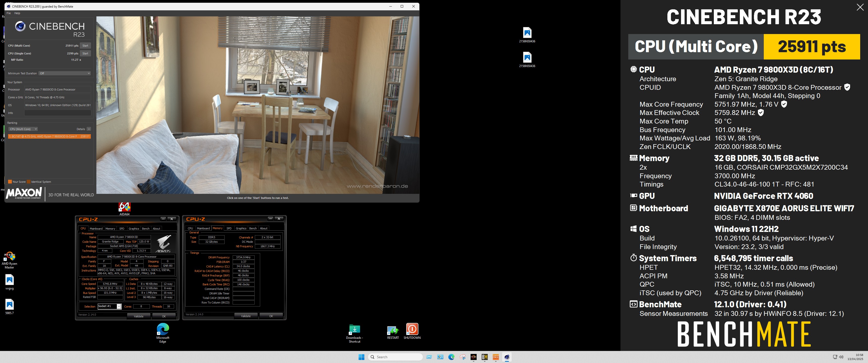The height and width of the screenshot is (363, 868).
Task: Click the taskbar Search box
Action: 395,357
